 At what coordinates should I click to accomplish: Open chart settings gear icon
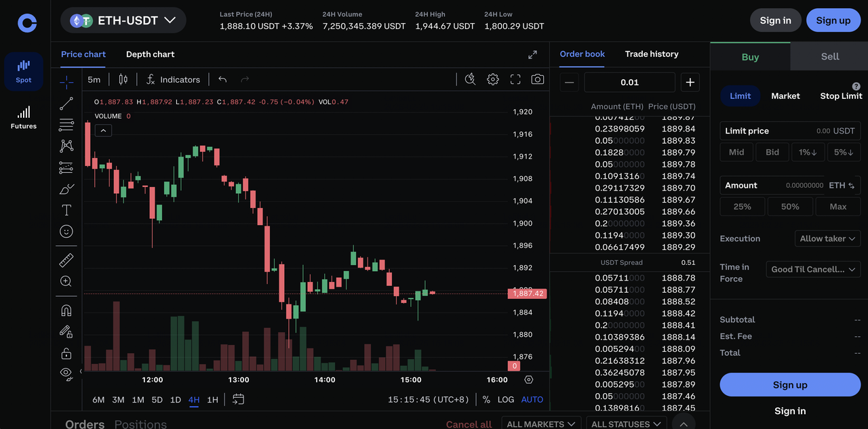[493, 79]
